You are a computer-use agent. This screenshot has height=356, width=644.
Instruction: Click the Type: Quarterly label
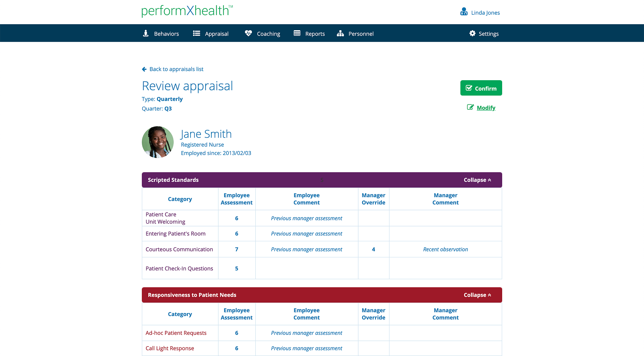[x=162, y=99]
